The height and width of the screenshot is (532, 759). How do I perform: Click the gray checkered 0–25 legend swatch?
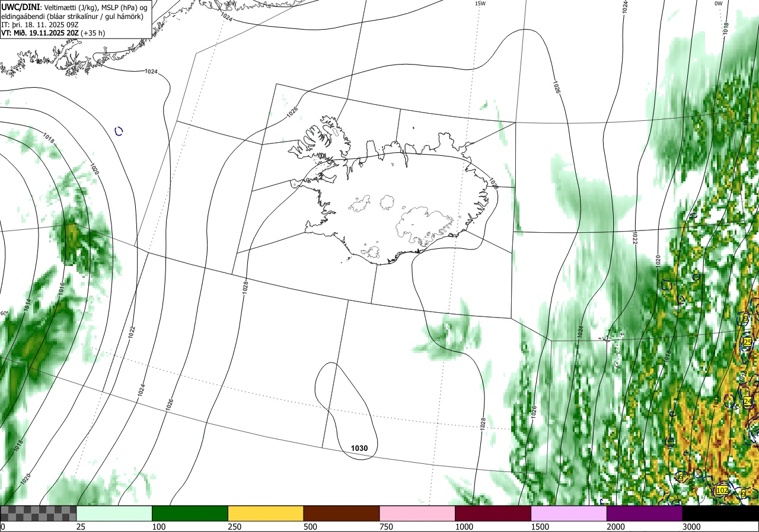pyautogui.click(x=38, y=513)
